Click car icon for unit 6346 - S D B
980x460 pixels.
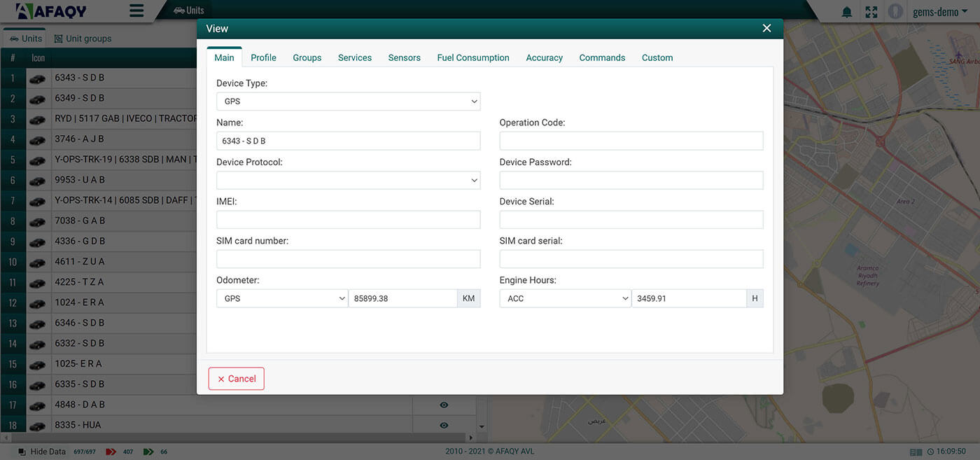pos(38,324)
